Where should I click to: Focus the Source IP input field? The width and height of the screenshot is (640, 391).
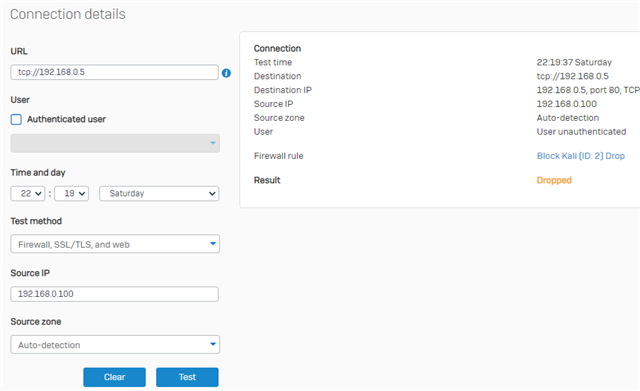[114, 294]
